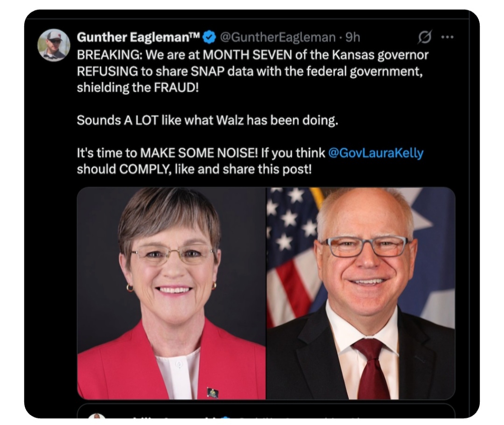The image size is (504, 425).
Task: Click the BREAKING headline text line
Action: 252,55
